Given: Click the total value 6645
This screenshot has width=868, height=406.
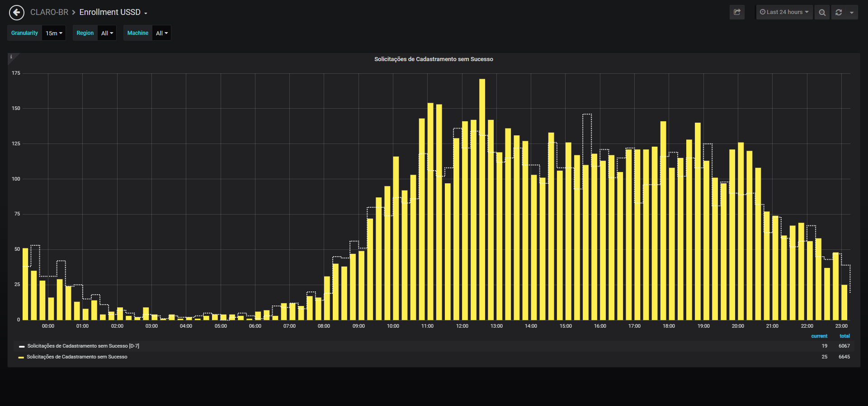Looking at the screenshot, I should click(844, 357).
